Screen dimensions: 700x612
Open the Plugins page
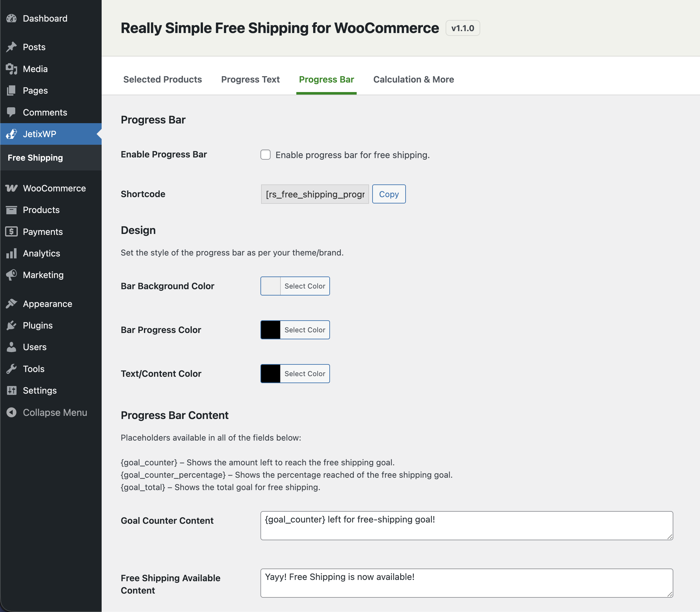(x=37, y=325)
